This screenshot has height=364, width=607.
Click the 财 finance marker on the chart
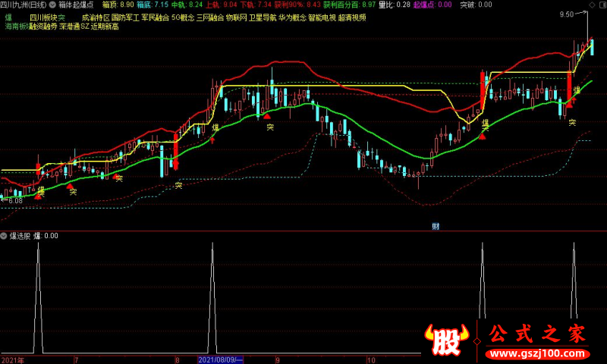[x=436, y=227]
